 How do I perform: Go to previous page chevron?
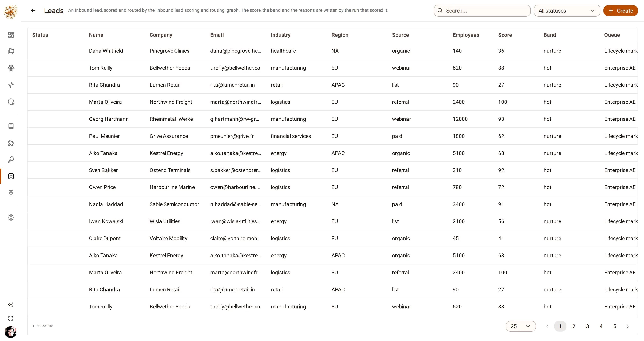tap(547, 326)
